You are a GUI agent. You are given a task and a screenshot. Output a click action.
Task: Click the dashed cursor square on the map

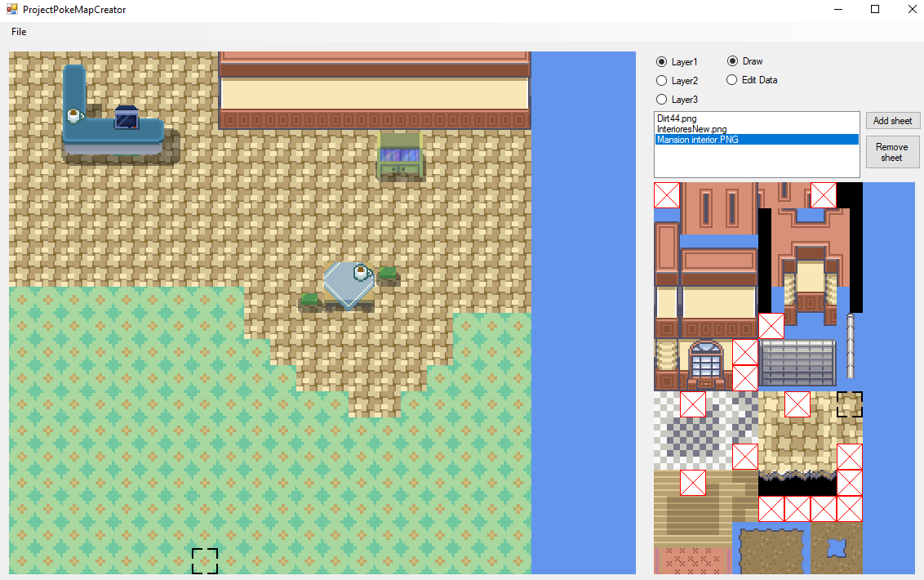pyautogui.click(x=205, y=560)
